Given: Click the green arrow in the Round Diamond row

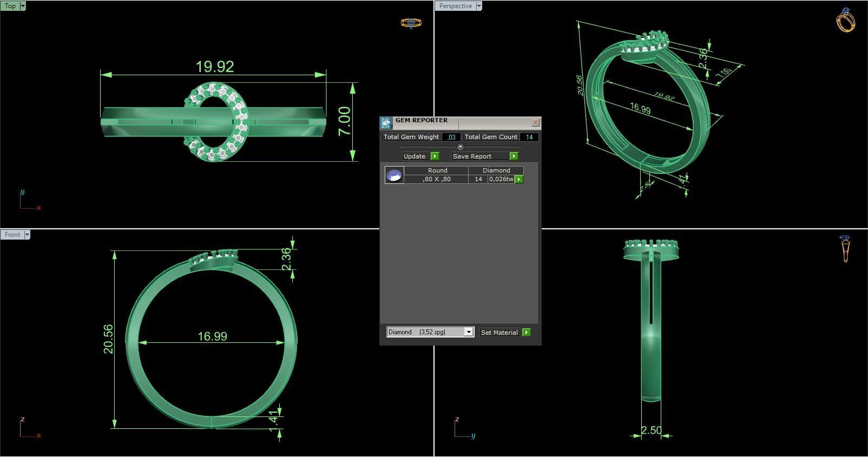Looking at the screenshot, I should pos(519,179).
